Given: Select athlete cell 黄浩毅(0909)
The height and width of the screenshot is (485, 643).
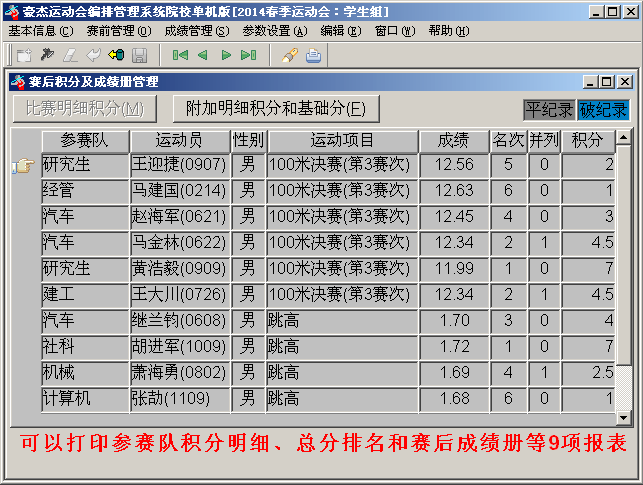Looking at the screenshot, I should click(x=180, y=269).
